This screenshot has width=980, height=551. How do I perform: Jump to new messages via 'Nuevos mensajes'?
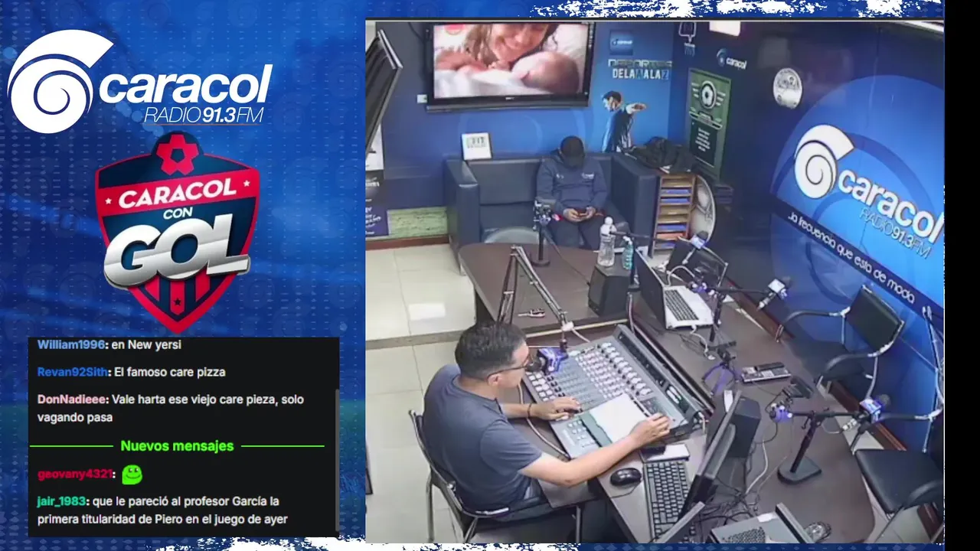pyautogui.click(x=177, y=445)
